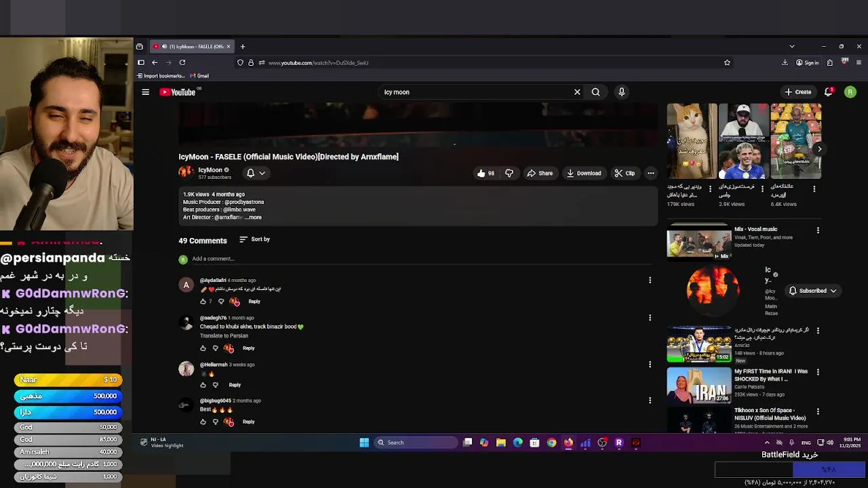This screenshot has height=488, width=868.
Task: Bookmark this page with the star icon
Action: (x=727, y=62)
